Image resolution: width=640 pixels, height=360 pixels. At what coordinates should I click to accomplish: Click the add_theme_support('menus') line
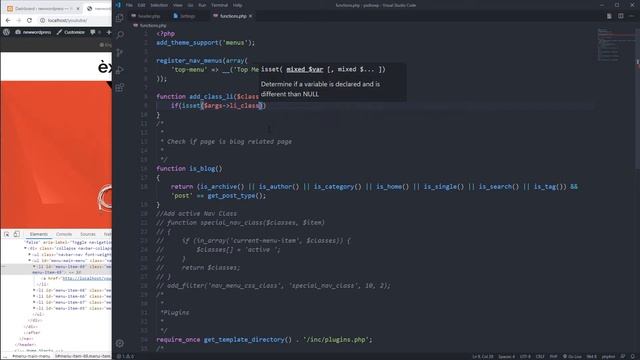click(205, 43)
